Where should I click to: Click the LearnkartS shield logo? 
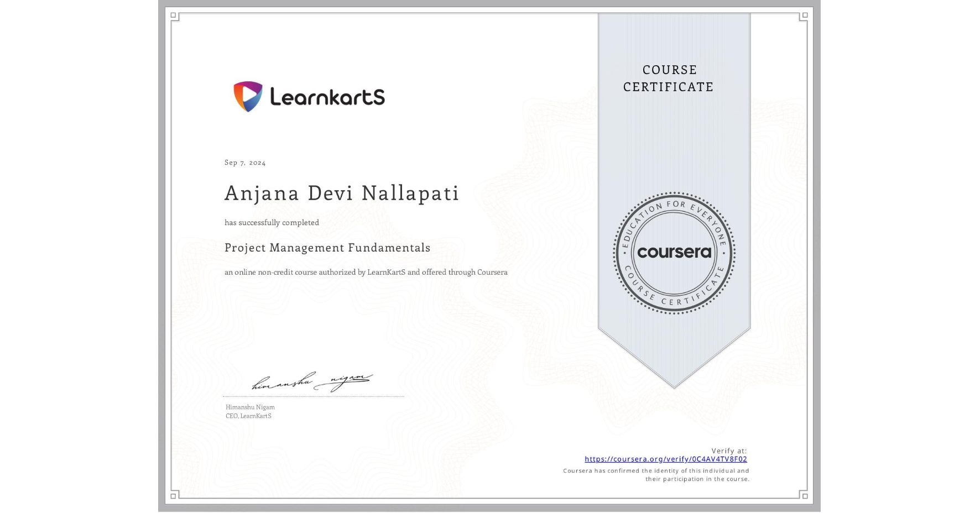(247, 96)
